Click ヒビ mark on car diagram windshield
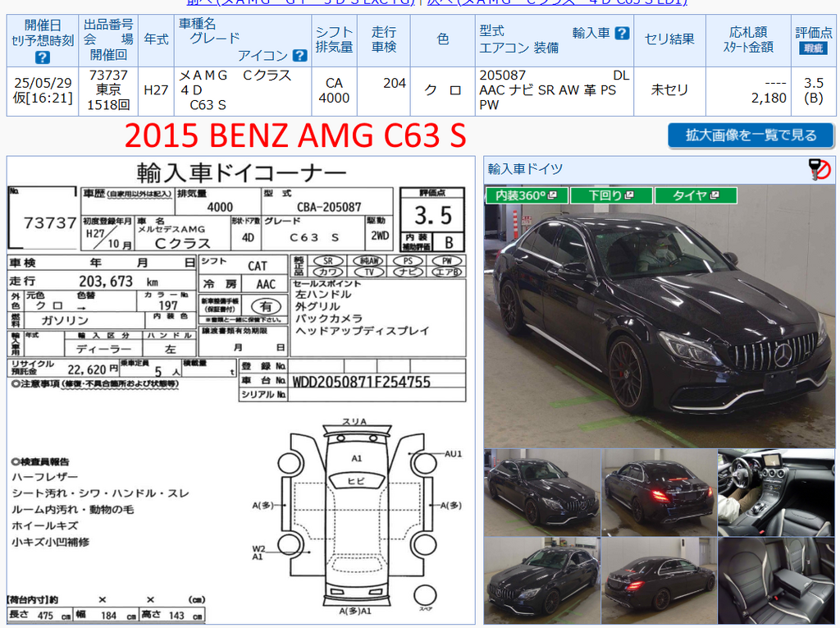 coord(356,481)
